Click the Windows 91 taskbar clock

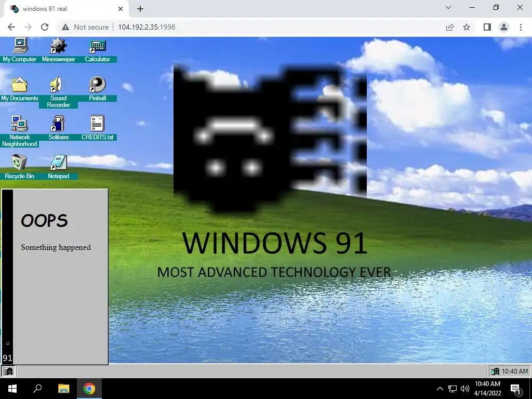point(515,371)
